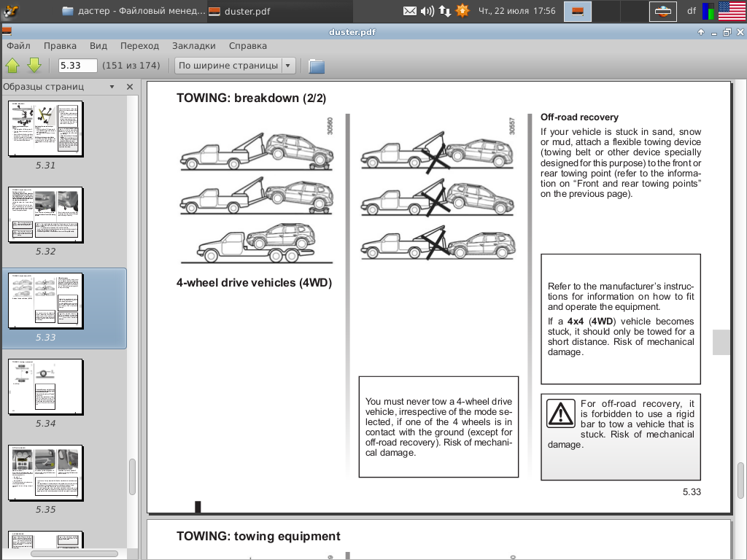Click the document vertical scrollbar handle
747x560 pixels.
pyautogui.click(x=741, y=481)
